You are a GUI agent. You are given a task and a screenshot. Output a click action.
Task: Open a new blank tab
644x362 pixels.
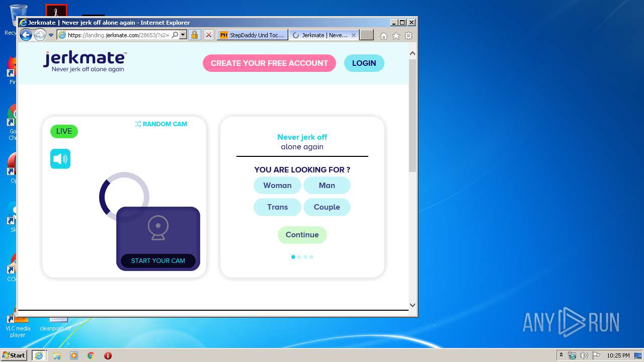click(x=367, y=35)
